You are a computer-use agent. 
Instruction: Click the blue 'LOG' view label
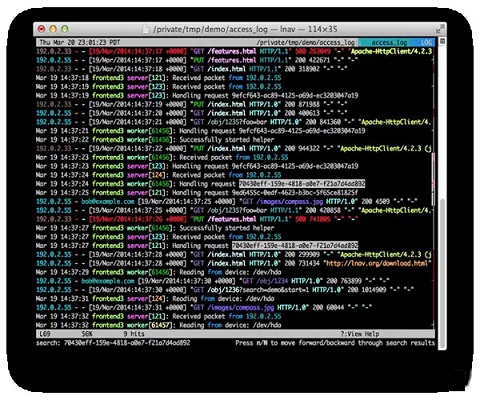[426, 43]
